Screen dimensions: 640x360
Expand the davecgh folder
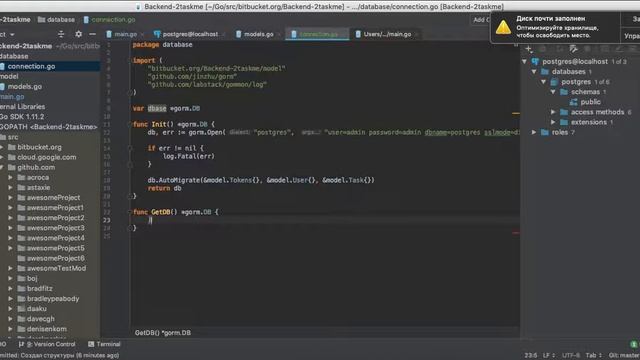point(11,319)
